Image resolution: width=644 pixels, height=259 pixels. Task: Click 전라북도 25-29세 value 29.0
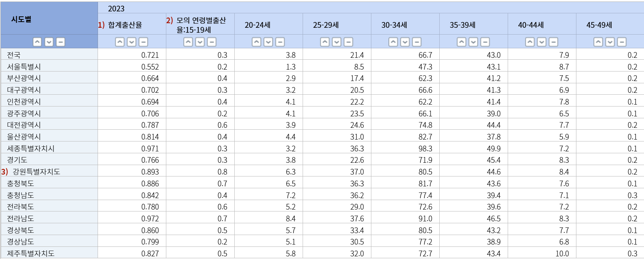tap(357, 207)
